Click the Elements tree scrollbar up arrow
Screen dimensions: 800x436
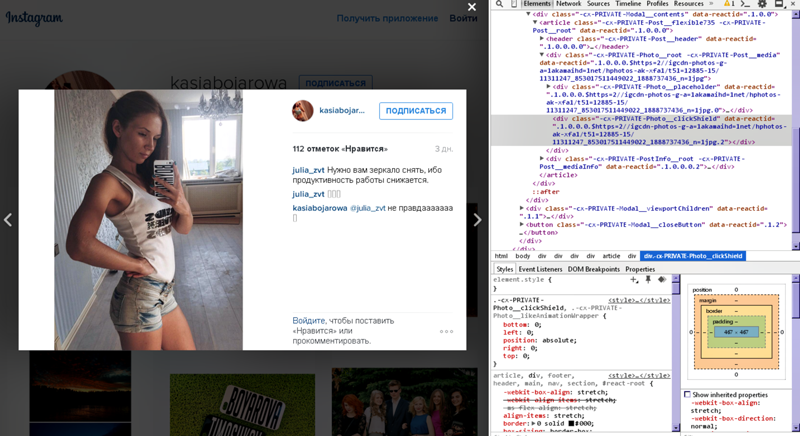796,15
